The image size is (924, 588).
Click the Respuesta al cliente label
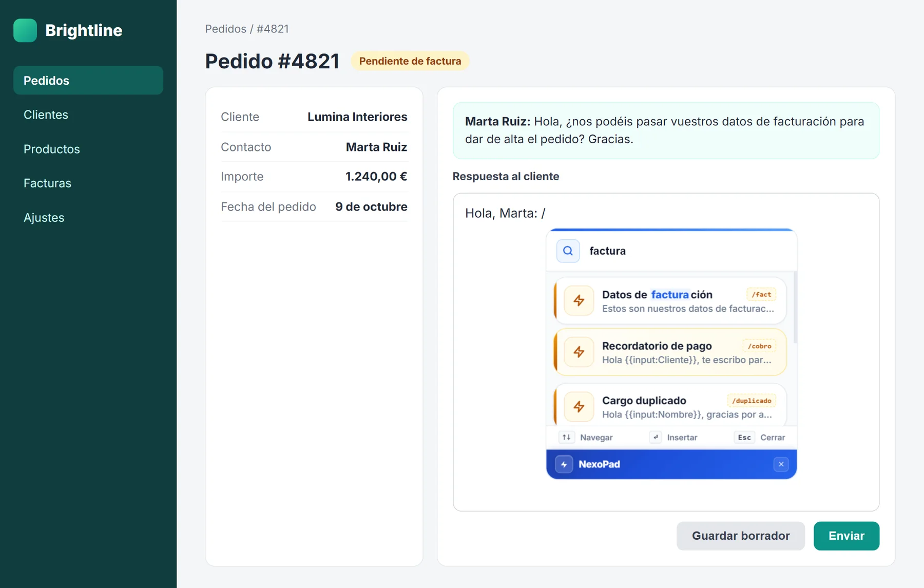(x=506, y=176)
